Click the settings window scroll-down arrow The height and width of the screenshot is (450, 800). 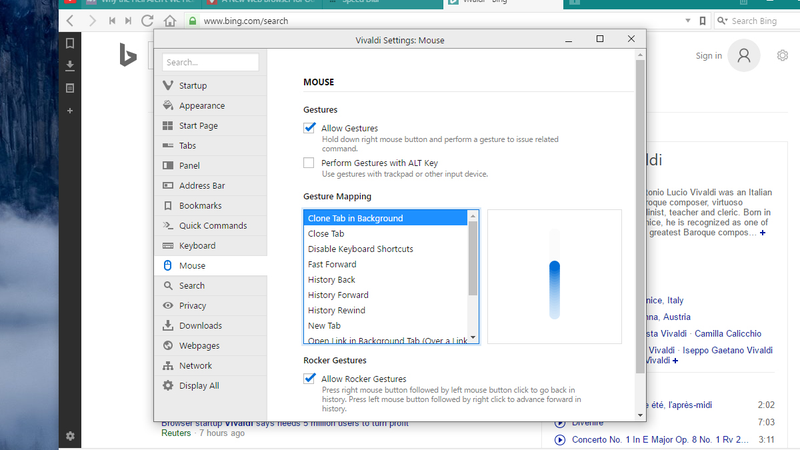coord(640,415)
